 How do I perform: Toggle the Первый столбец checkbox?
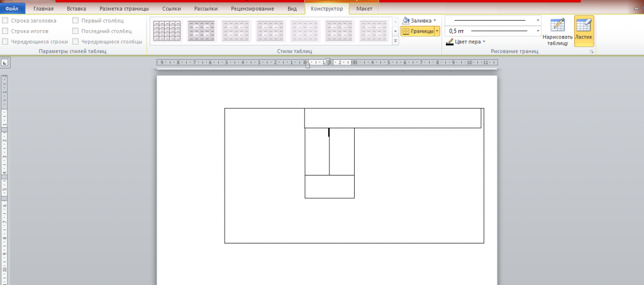(75, 20)
